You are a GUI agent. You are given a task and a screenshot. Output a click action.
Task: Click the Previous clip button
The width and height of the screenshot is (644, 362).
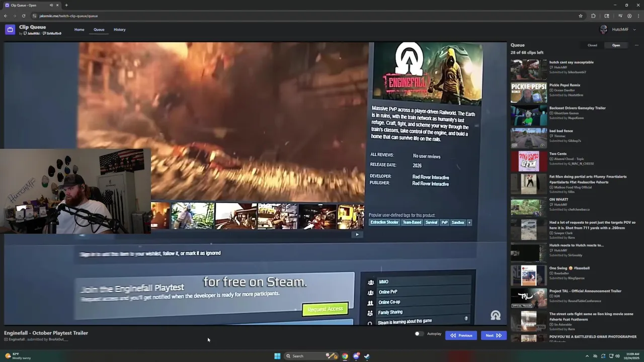pyautogui.click(x=461, y=335)
